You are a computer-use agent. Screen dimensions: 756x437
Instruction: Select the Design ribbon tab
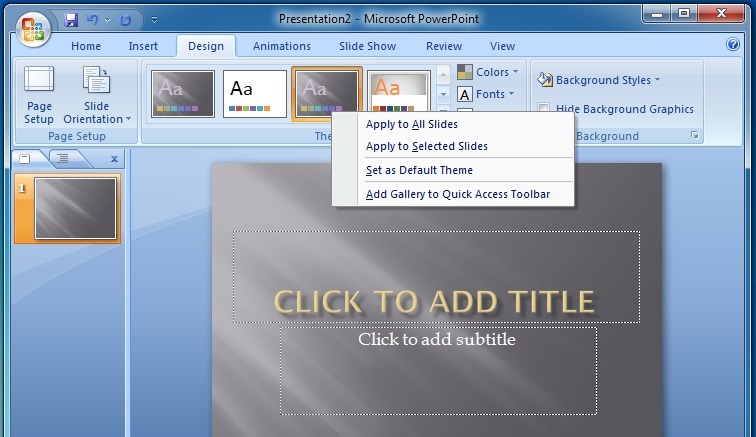click(x=206, y=46)
